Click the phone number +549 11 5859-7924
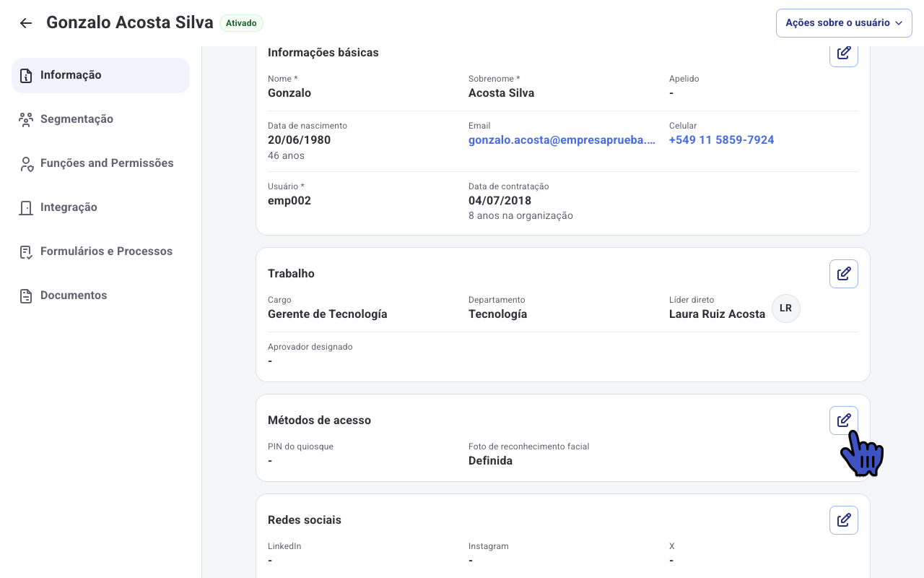Screen dimensions: 924x578 coord(721,140)
